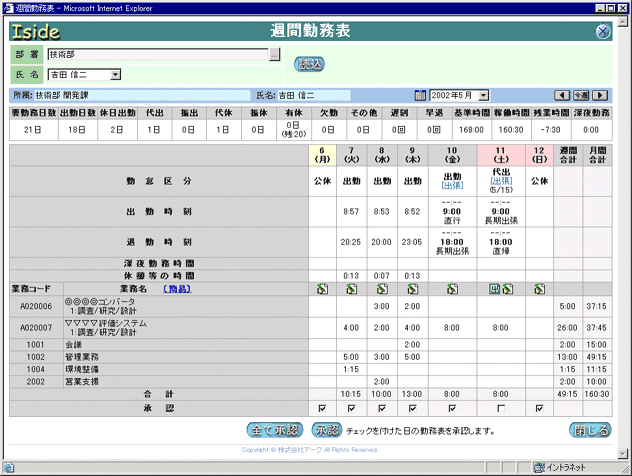Click the 会議 row label
632x476 pixels.
(73, 345)
